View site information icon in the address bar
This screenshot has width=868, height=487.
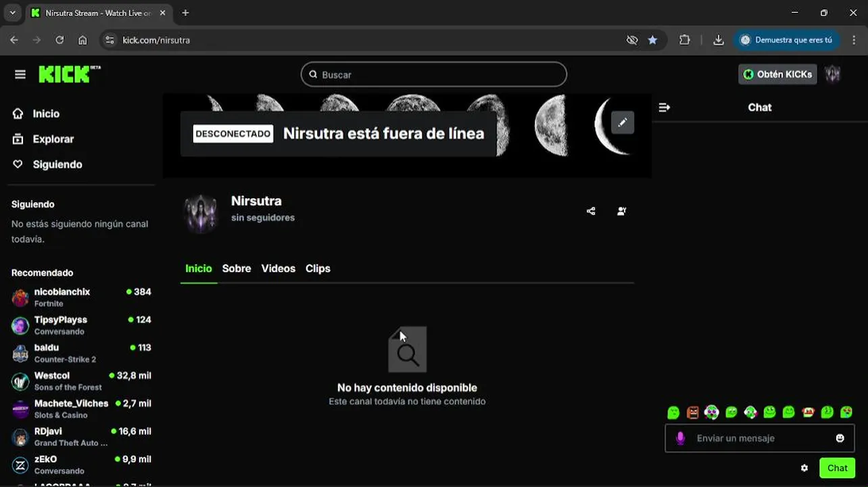pos(111,40)
